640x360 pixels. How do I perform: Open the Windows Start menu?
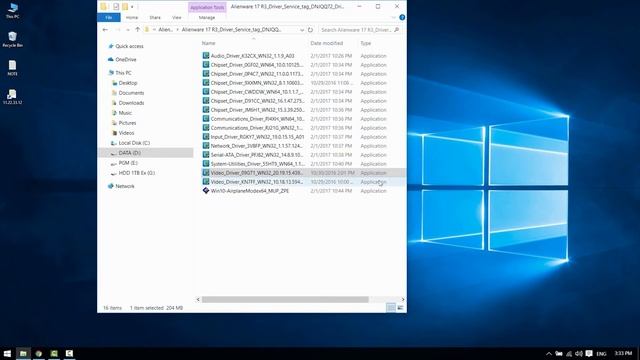tap(7, 353)
